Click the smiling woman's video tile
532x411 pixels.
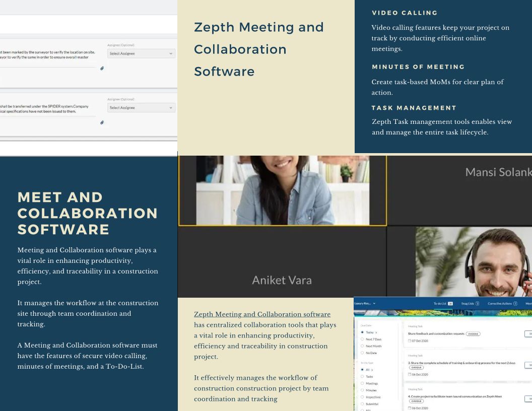282,190
